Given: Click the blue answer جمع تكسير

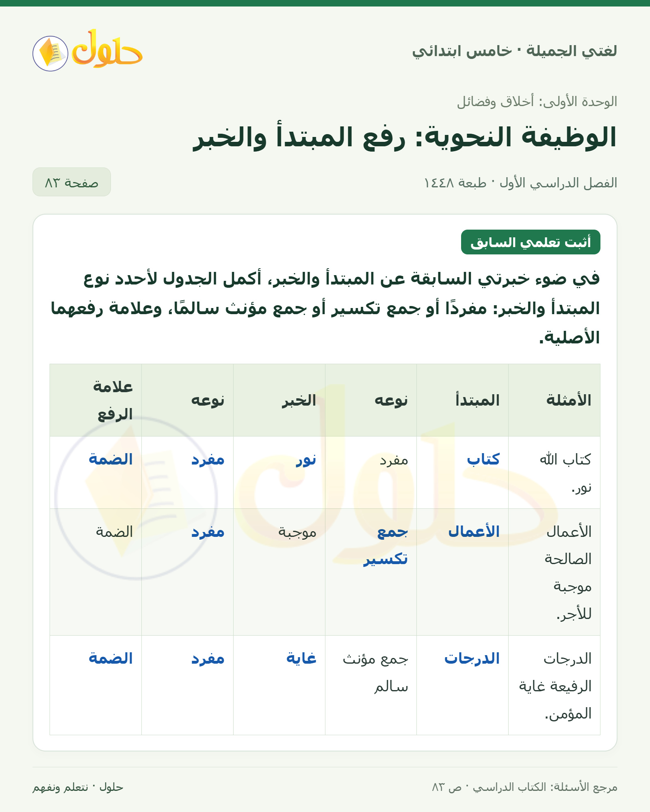Looking at the screenshot, I should point(386,545).
